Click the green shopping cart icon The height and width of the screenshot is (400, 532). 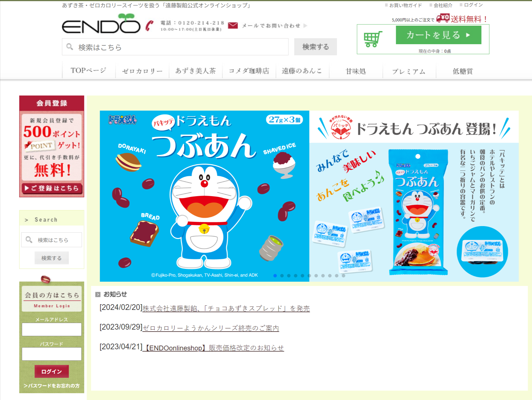(373, 39)
